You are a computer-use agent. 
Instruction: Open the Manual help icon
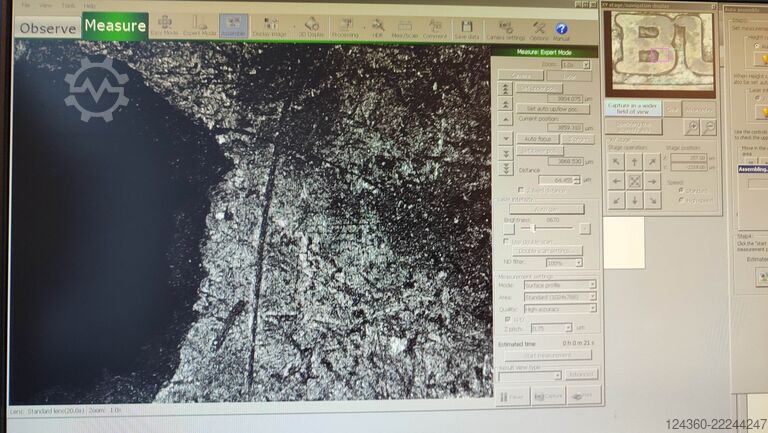click(561, 31)
